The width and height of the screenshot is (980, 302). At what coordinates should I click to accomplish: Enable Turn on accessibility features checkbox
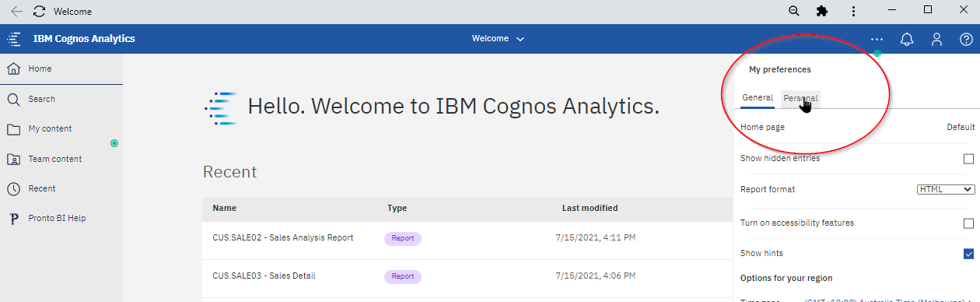point(968,223)
